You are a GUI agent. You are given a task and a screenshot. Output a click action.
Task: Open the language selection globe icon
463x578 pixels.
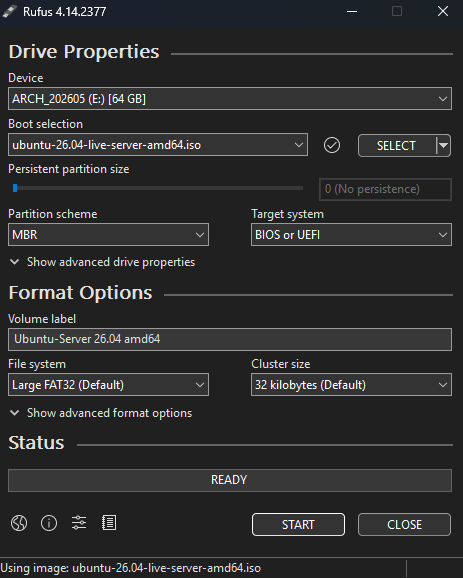[19, 523]
